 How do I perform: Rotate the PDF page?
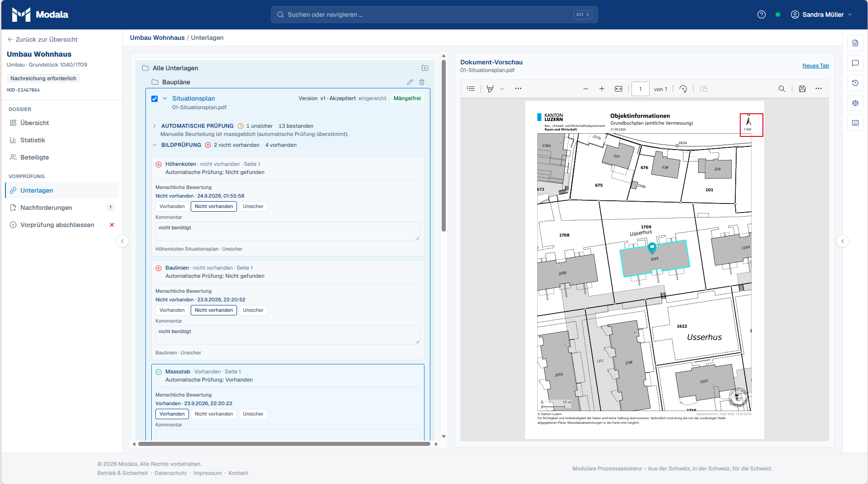(683, 89)
